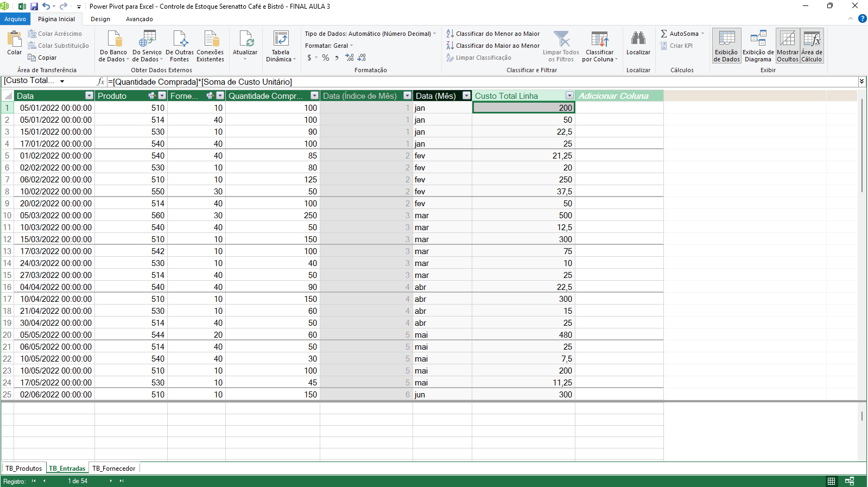
Task: Expand the formula bar chevron
Action: [x=861, y=81]
